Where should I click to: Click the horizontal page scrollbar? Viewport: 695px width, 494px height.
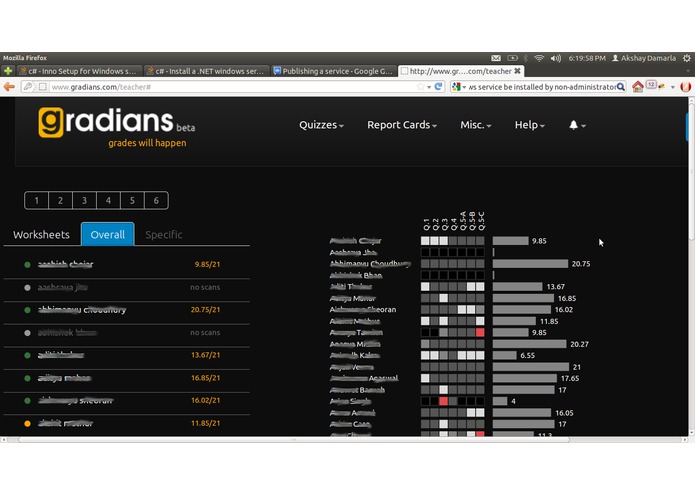click(293, 440)
